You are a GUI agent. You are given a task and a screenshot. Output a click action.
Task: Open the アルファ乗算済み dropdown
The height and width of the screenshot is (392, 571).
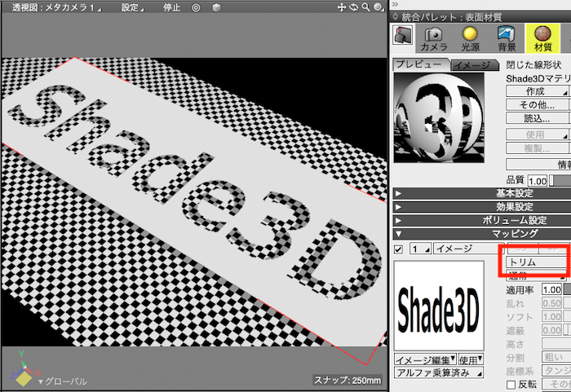(439, 372)
